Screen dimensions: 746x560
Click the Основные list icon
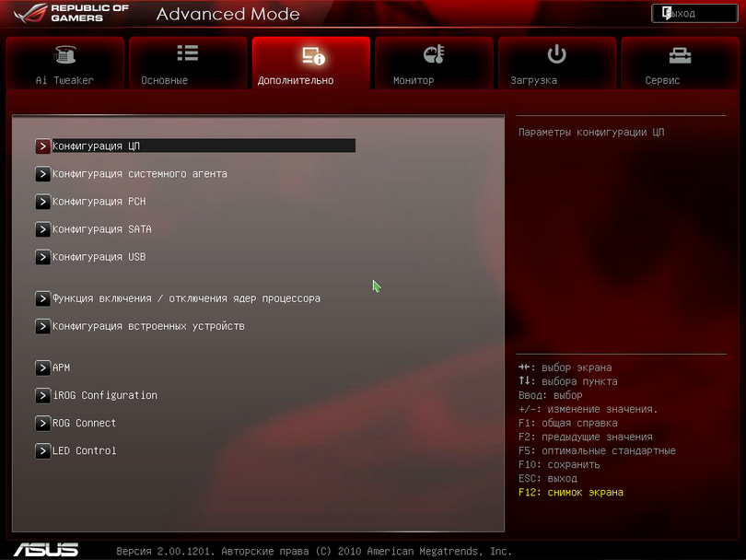coord(188,53)
